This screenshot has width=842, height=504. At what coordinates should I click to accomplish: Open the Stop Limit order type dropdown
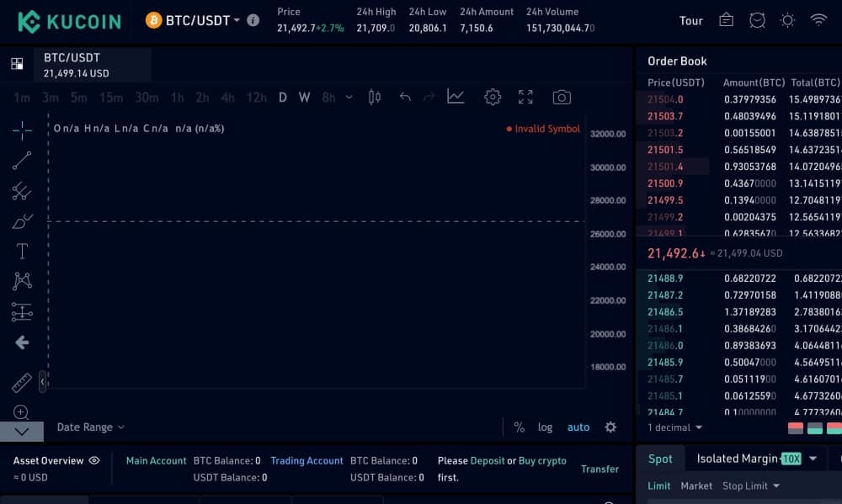751,485
